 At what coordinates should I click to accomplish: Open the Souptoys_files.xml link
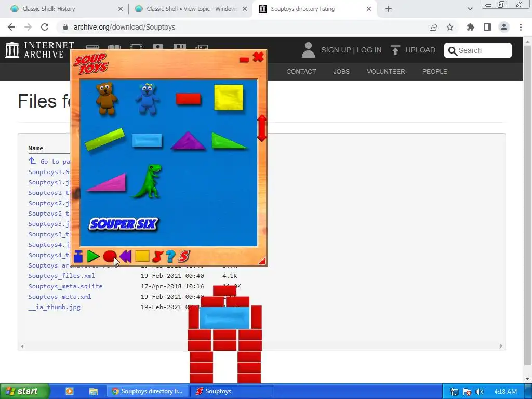[61, 276]
